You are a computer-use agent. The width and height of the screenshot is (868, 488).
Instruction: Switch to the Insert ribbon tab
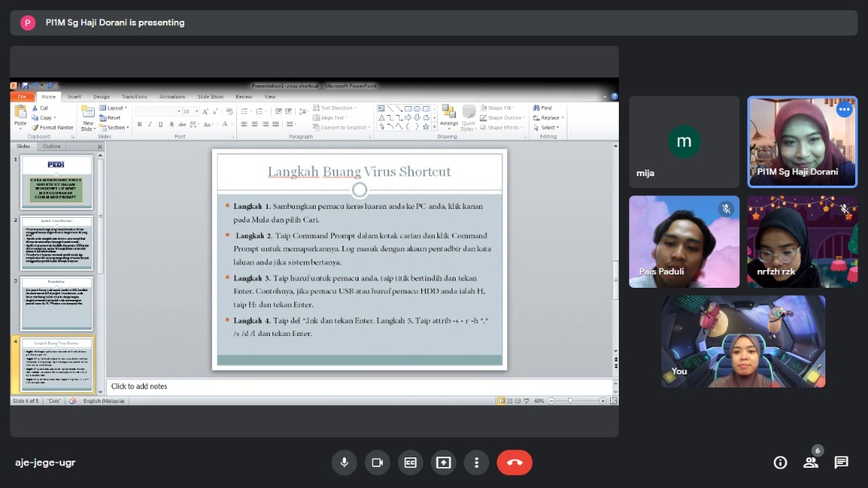pos(74,96)
